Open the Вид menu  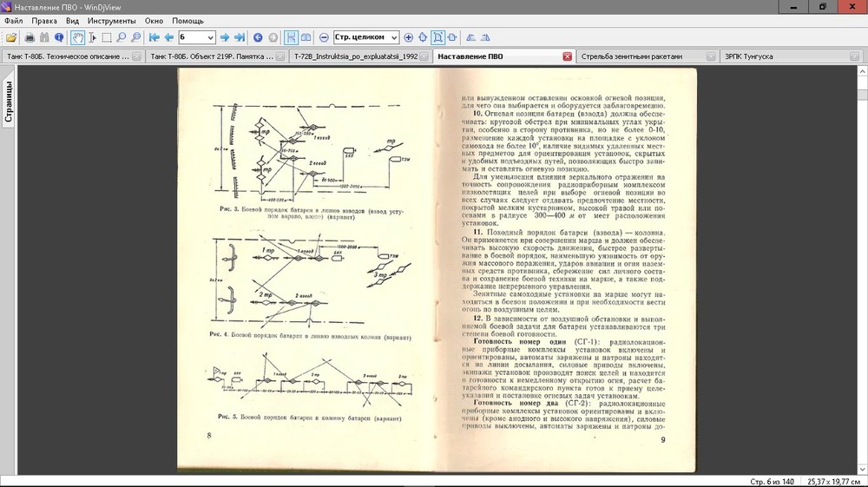[73, 21]
